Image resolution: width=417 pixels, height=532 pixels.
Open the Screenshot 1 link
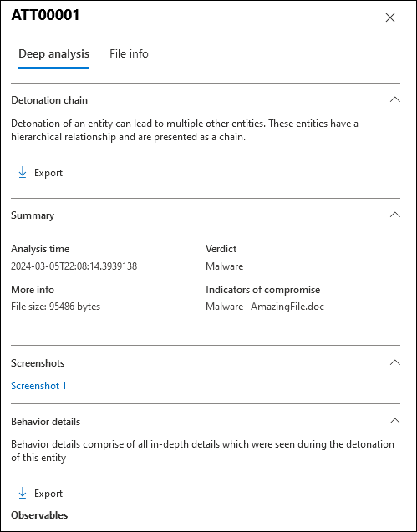(38, 386)
